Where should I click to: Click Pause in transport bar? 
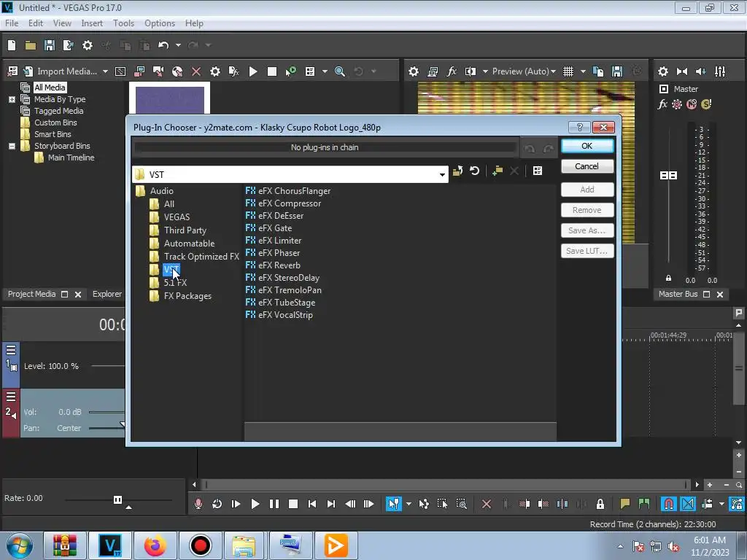pyautogui.click(x=274, y=504)
